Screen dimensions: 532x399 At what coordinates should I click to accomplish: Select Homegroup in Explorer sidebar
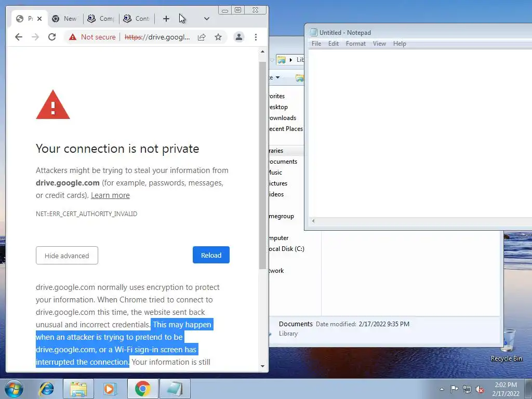coord(281,216)
